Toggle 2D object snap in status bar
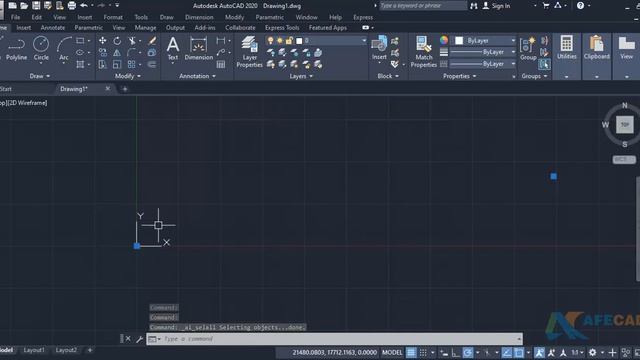The image size is (640, 360). [x=519, y=353]
